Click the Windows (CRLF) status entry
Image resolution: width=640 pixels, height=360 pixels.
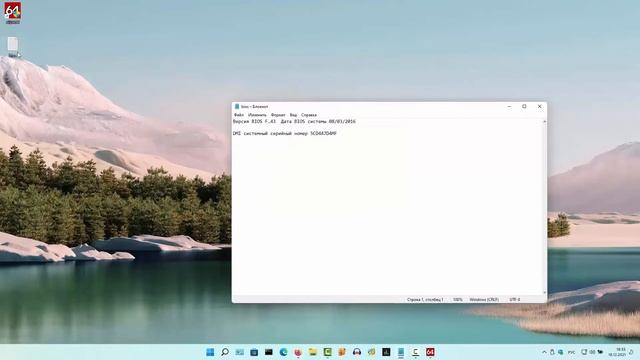(x=484, y=300)
